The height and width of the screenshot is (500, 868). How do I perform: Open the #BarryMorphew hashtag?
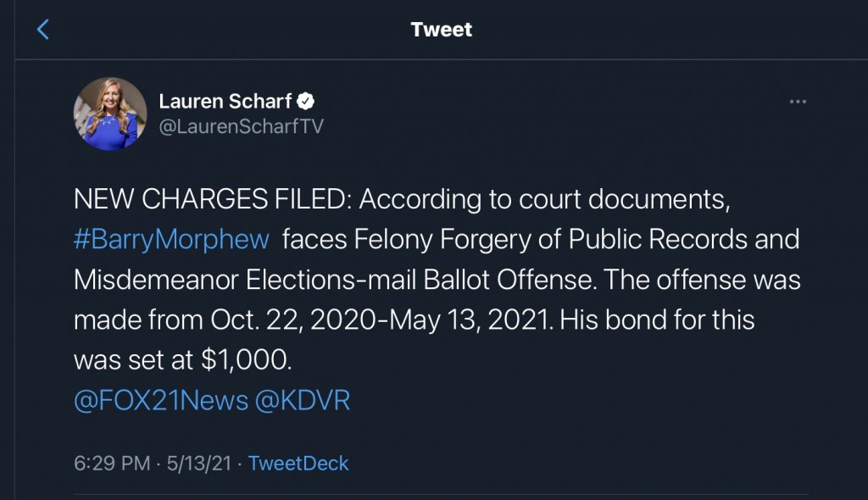click(171, 240)
